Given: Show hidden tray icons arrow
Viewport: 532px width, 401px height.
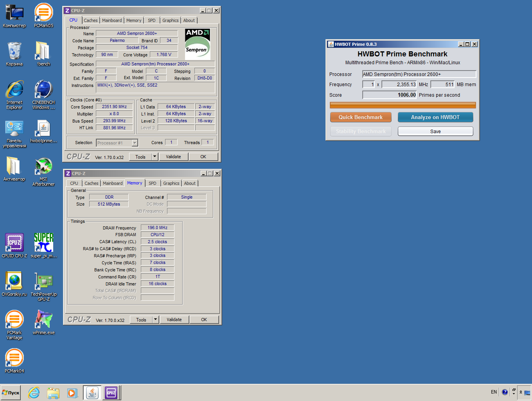Looking at the screenshot, I should 521,392.
